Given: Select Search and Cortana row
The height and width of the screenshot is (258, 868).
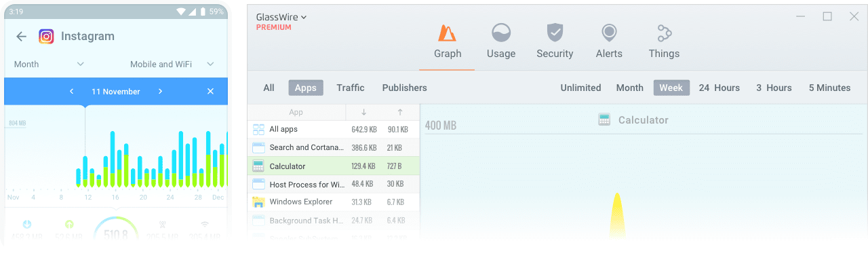Looking at the screenshot, I should [334, 147].
